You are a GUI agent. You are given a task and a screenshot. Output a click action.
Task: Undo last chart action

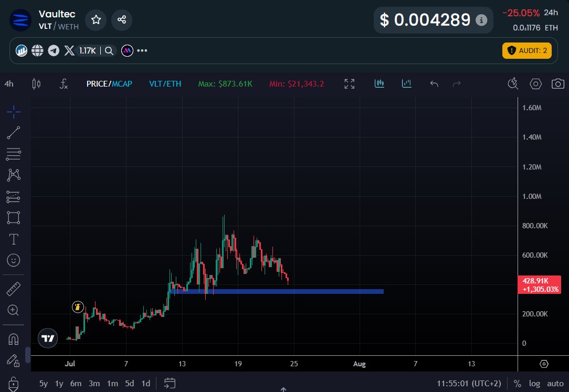point(434,84)
